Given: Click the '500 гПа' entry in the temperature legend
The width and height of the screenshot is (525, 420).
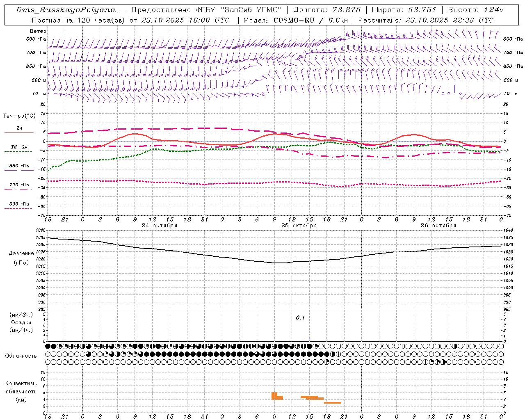Looking at the screenshot, I should coord(19,204).
